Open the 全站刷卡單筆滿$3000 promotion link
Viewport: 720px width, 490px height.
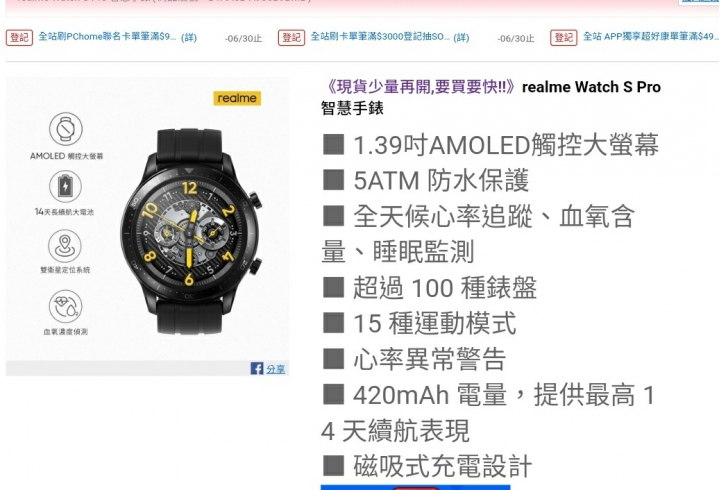tap(380, 37)
